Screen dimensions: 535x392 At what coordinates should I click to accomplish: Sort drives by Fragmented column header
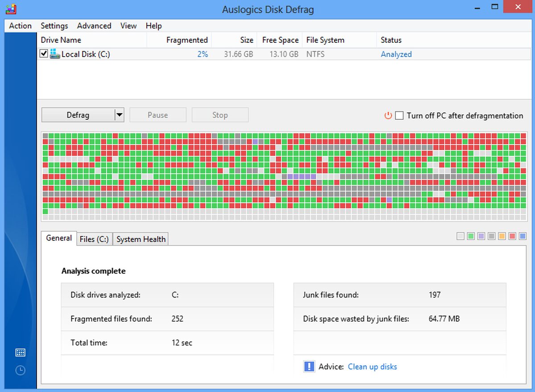coord(187,40)
